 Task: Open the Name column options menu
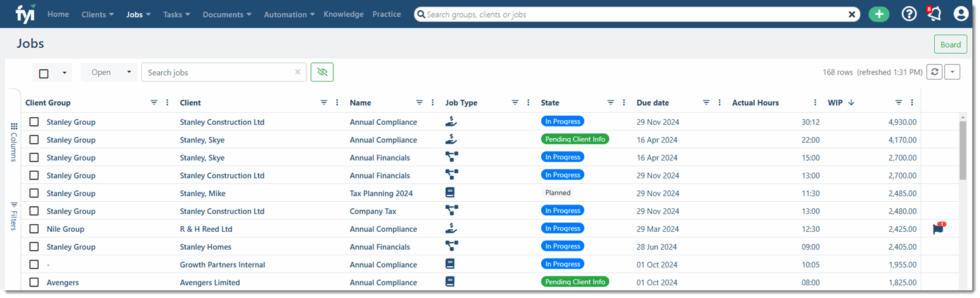[x=433, y=103]
